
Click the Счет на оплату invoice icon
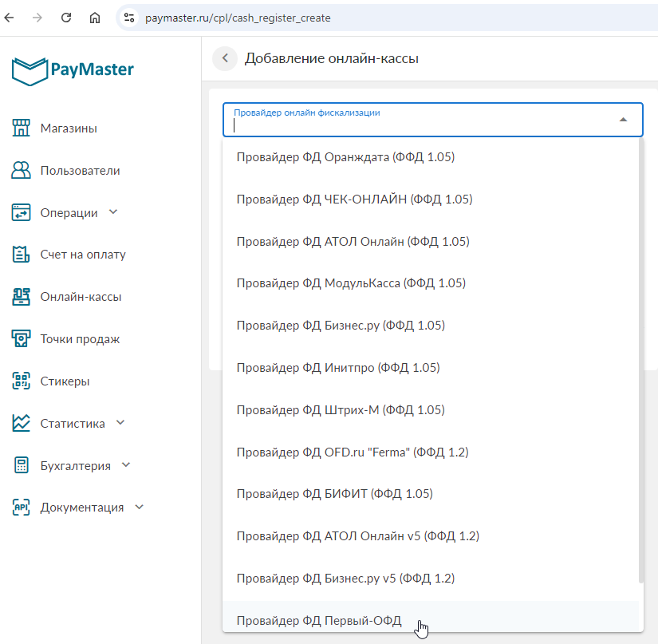pyautogui.click(x=21, y=255)
